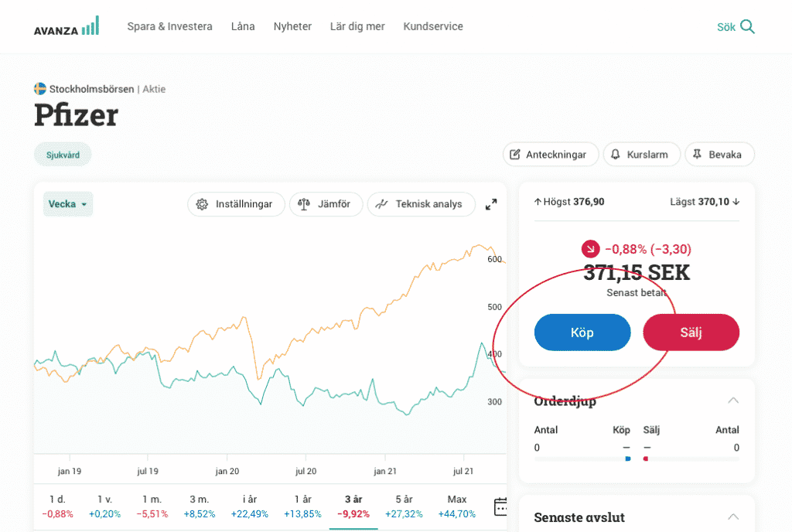
Task: Open the calendar date picker icon
Action: click(x=500, y=506)
